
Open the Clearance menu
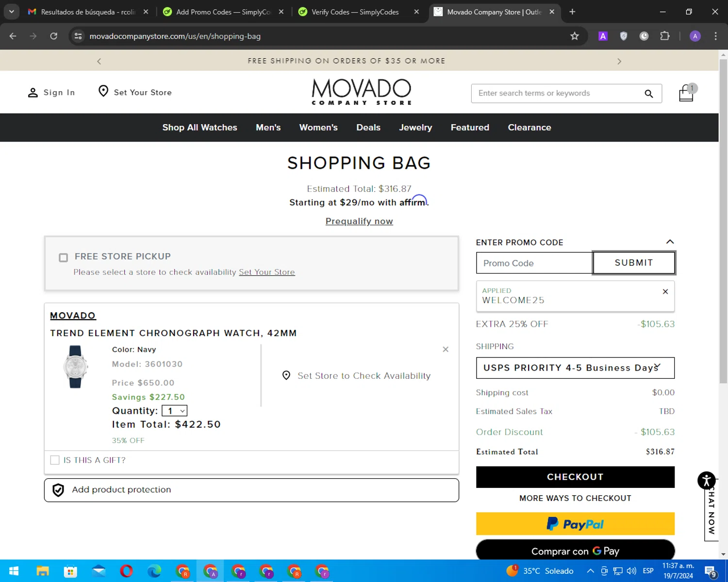[529, 128]
